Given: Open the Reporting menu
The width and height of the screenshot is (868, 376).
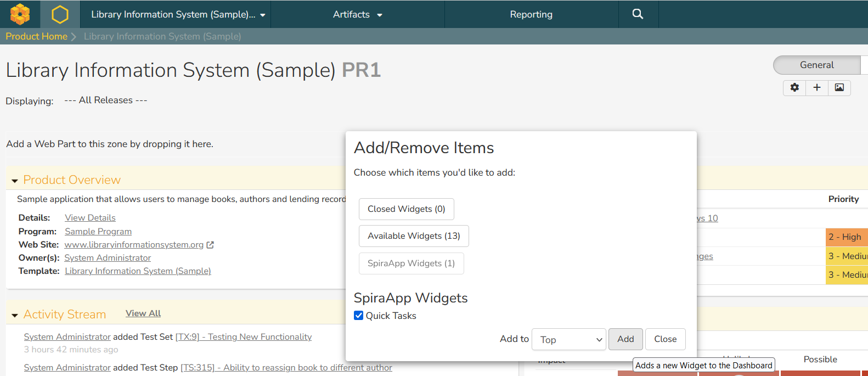Looking at the screenshot, I should (x=531, y=14).
